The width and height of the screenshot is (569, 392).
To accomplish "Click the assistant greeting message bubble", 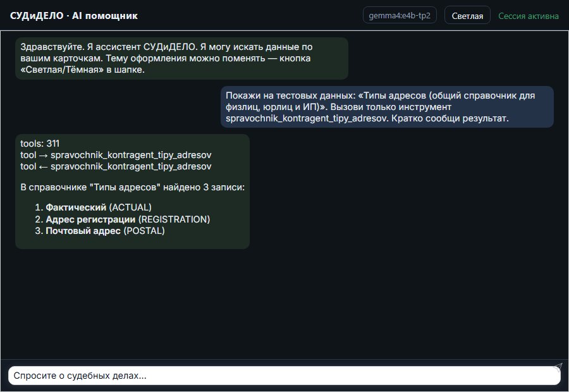I will pyautogui.click(x=182, y=58).
